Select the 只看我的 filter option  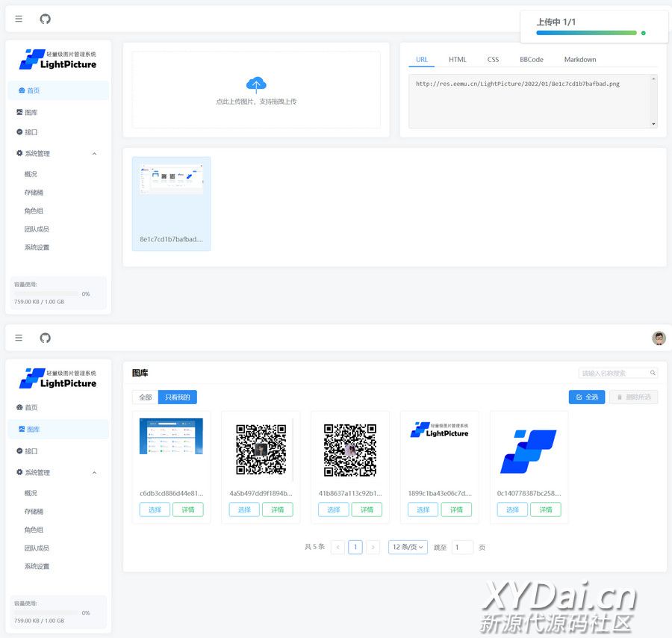click(178, 397)
